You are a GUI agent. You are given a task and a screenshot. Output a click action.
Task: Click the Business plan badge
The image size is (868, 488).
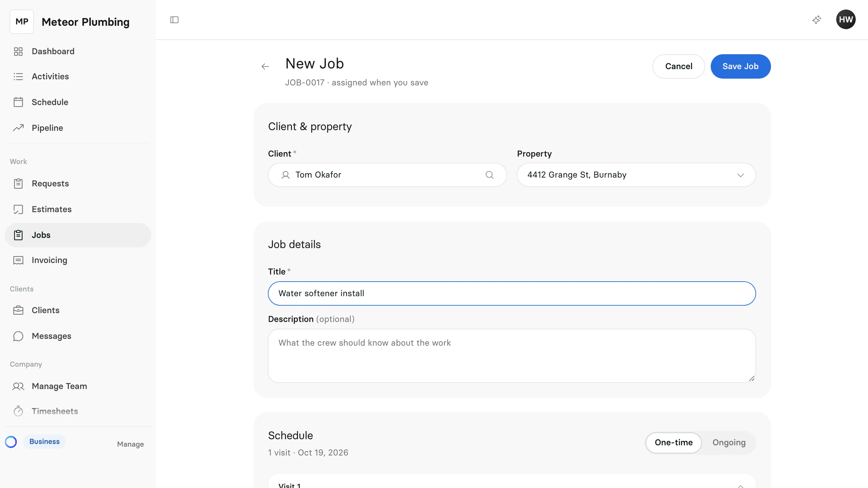tap(44, 442)
